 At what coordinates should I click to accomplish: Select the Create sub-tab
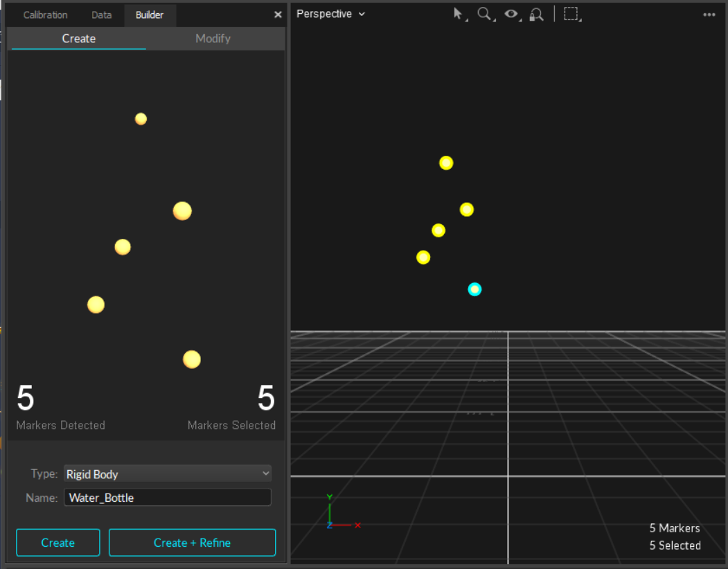pyautogui.click(x=78, y=38)
